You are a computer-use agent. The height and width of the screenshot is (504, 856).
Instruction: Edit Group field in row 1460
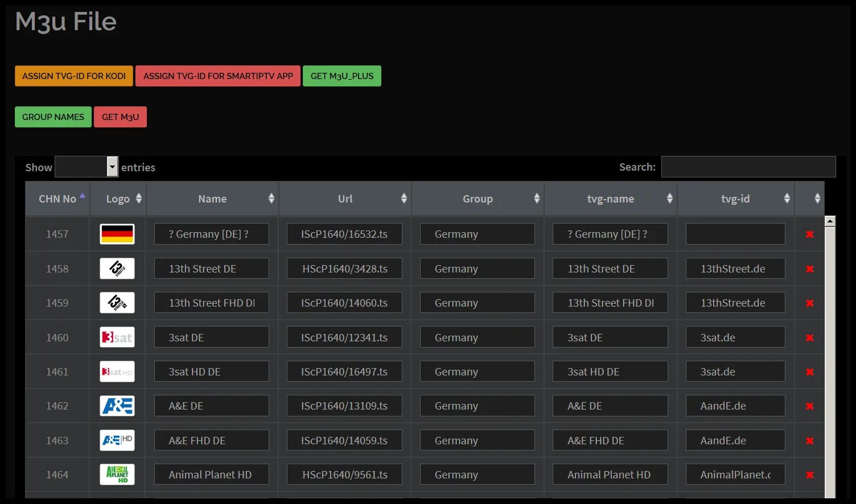coord(478,337)
